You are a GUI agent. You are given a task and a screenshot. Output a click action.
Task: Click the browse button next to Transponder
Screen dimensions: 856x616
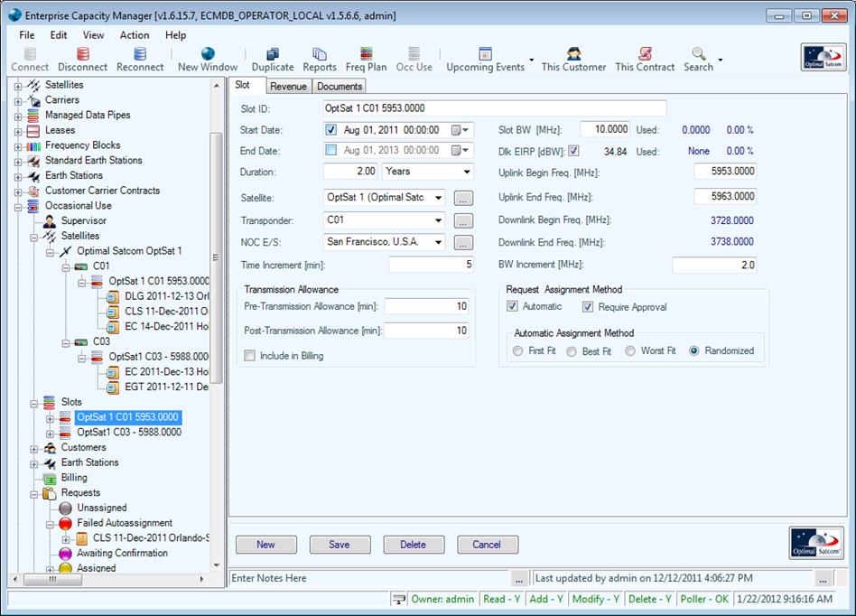[463, 220]
